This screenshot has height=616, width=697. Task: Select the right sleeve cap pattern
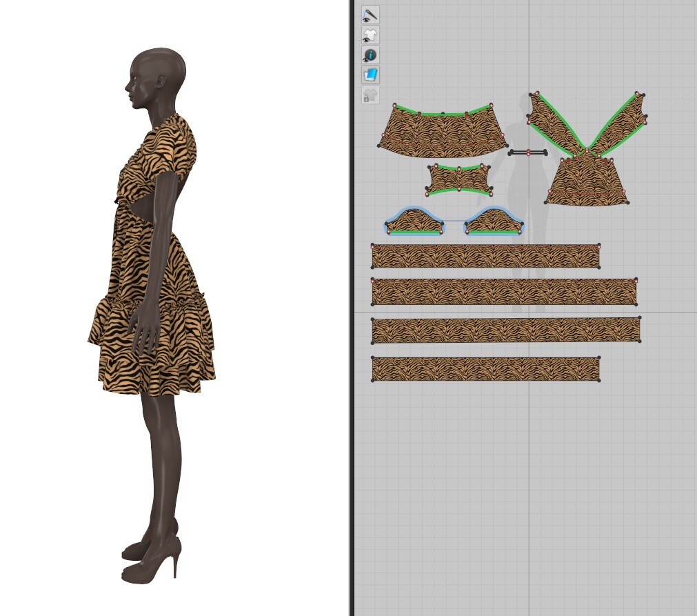click(x=493, y=222)
